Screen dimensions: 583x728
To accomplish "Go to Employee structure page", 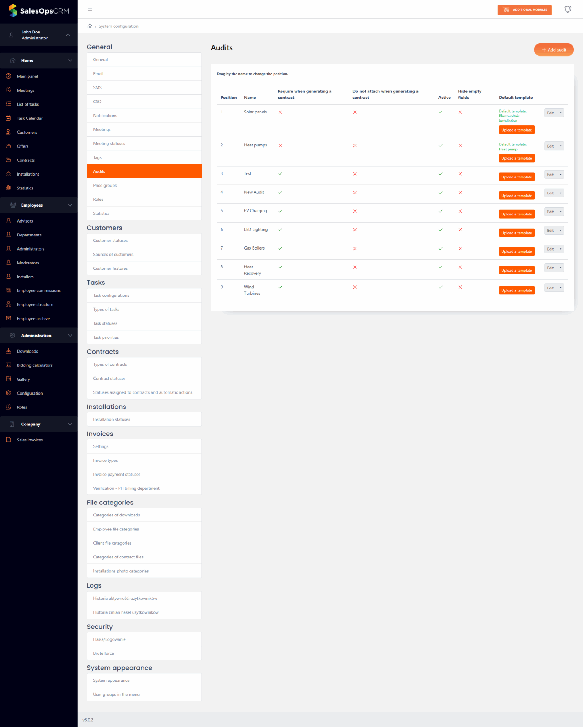I will pyautogui.click(x=35, y=305).
